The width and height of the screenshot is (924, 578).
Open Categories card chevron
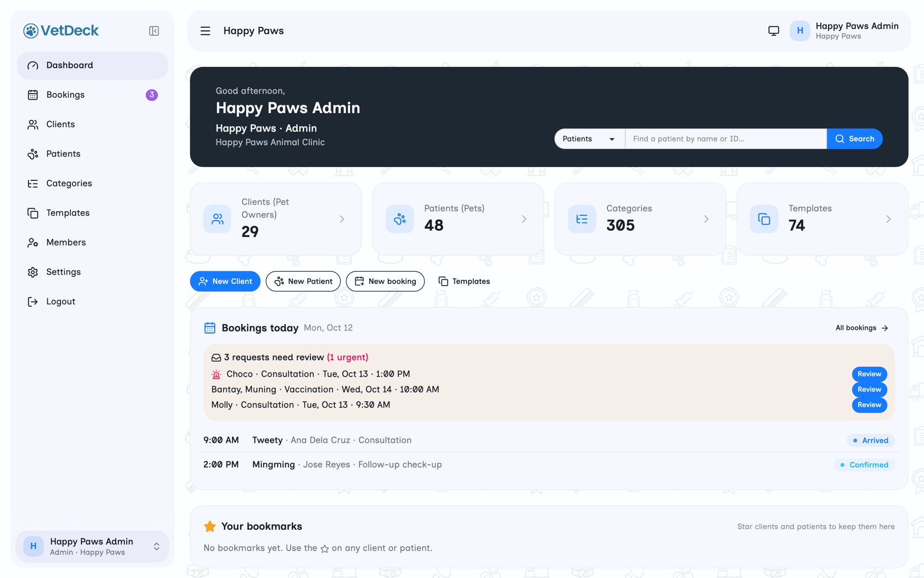(706, 219)
